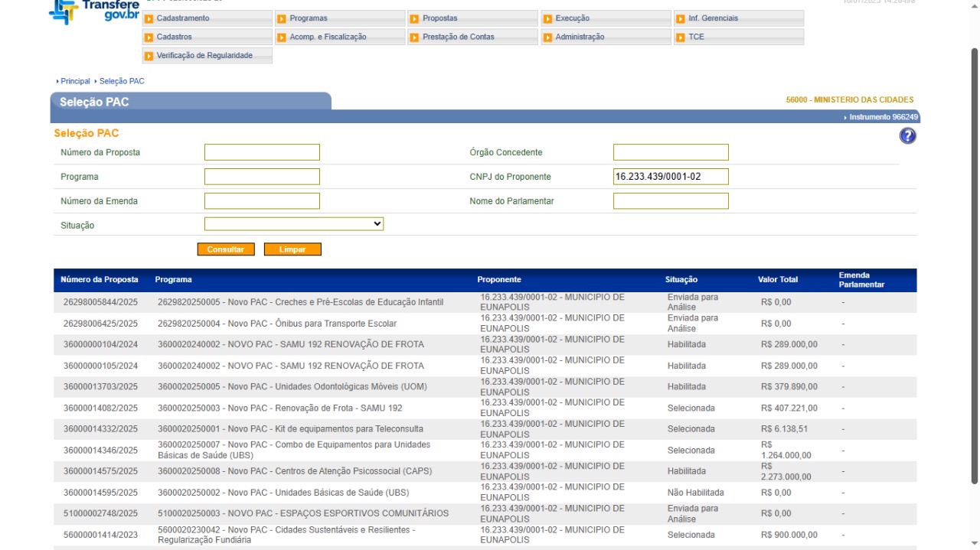
Task: Open the Situação dropdown list
Action: (x=293, y=224)
